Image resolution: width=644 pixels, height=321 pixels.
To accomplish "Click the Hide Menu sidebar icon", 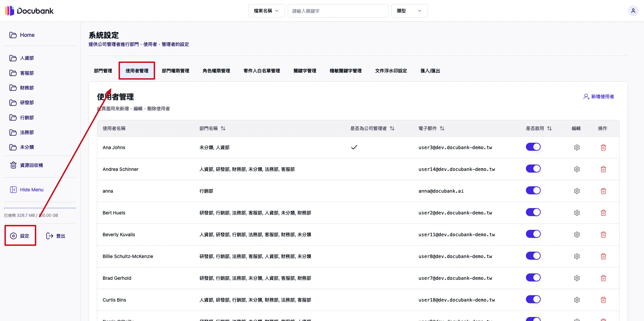I will tap(13, 190).
